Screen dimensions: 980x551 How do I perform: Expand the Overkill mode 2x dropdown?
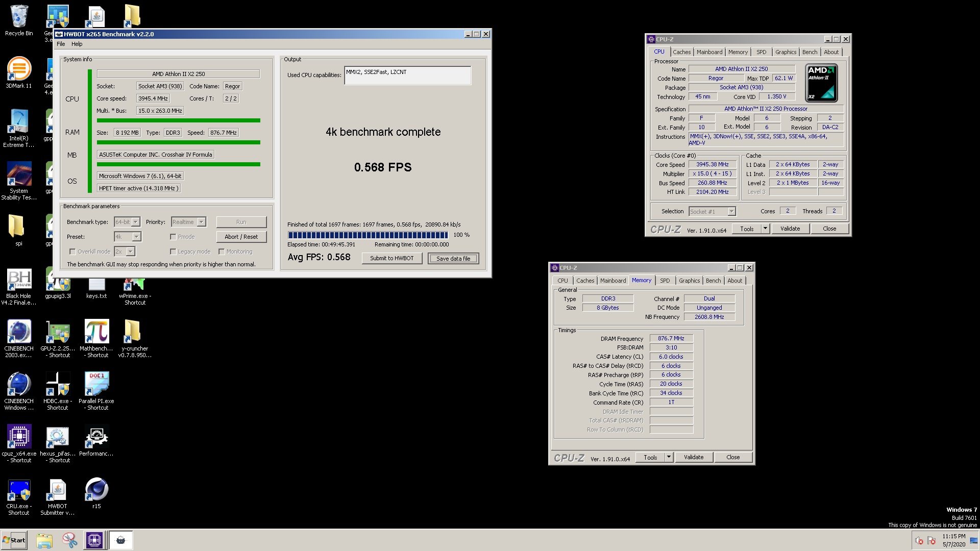pos(131,252)
